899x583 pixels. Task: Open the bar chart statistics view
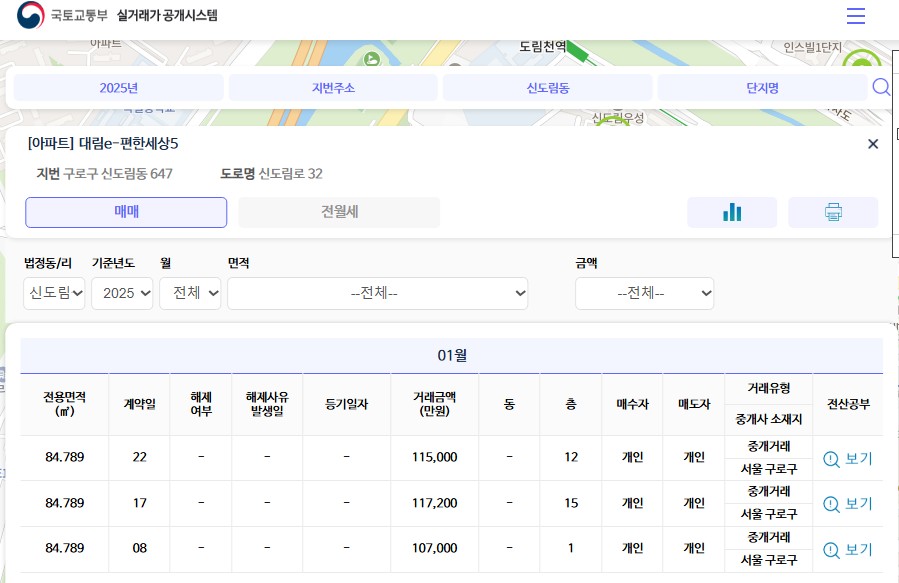coord(732,212)
